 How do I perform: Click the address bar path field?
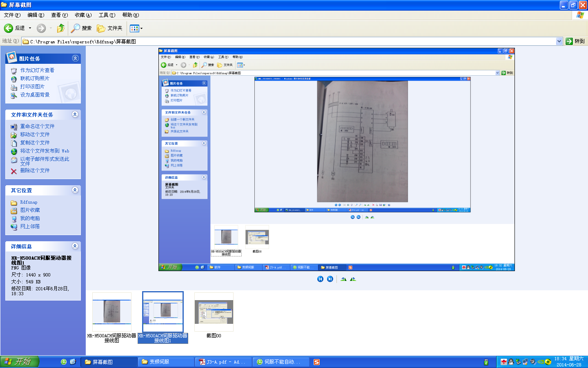tap(286, 41)
